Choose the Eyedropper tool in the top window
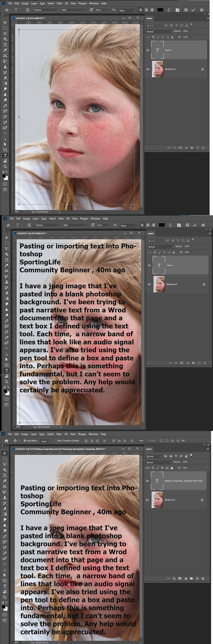This screenshot has height=644, width=213. (5, 50)
